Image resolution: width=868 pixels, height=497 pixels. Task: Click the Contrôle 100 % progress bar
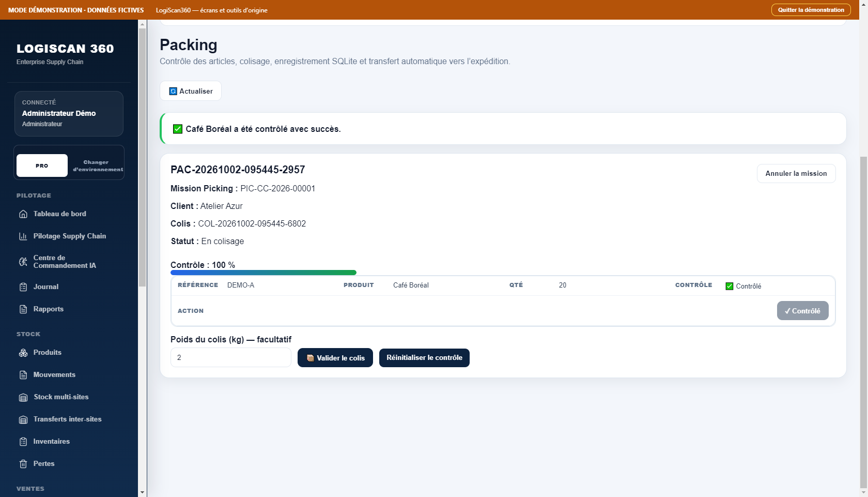coord(263,273)
